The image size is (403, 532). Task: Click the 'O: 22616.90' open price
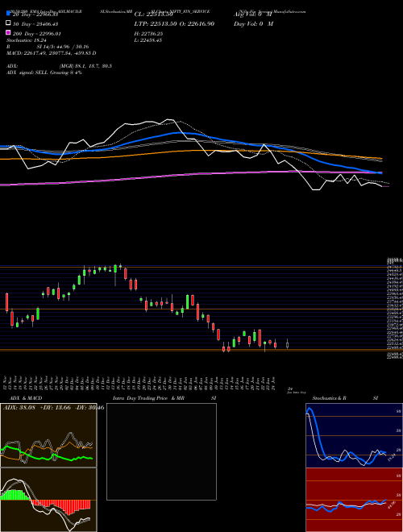197,24
